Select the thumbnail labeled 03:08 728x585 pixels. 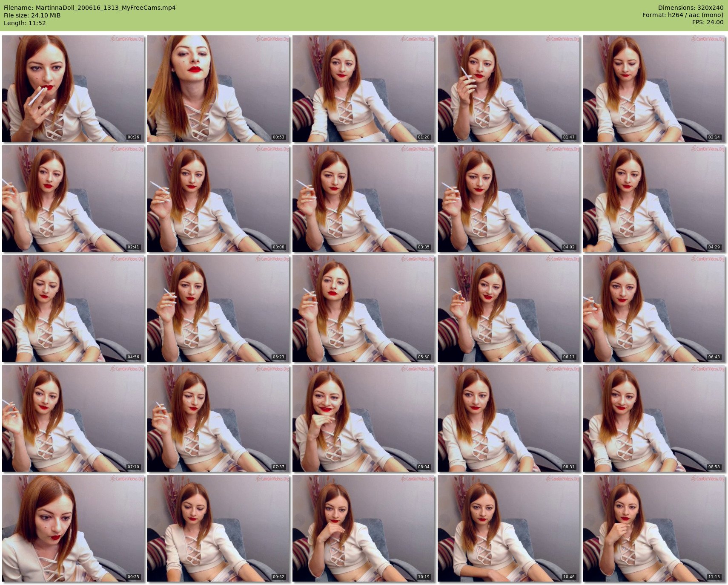[x=218, y=199]
